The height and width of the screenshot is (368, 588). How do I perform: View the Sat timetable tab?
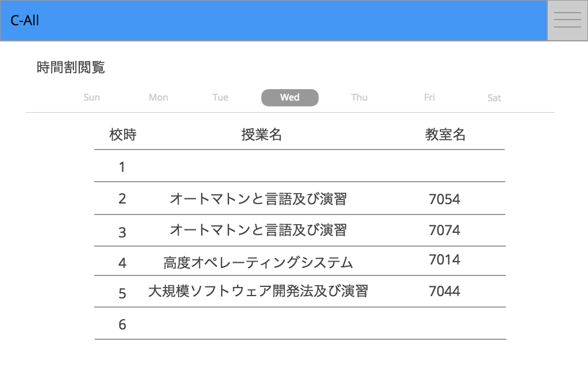(494, 98)
